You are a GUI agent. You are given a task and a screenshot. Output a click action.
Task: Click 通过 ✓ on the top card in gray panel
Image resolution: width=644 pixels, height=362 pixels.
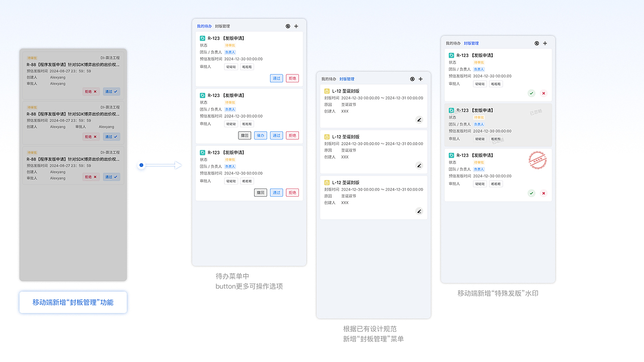[112, 92]
